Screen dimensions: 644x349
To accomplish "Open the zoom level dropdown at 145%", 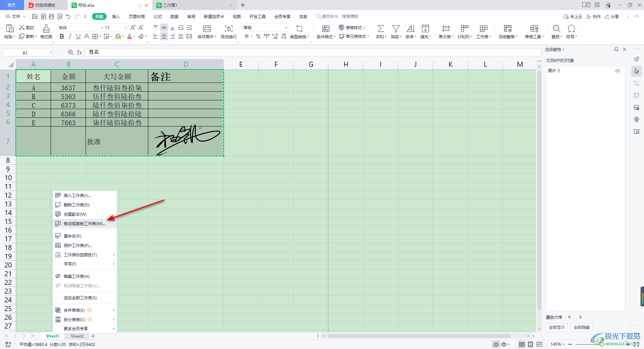I will tap(563, 344).
